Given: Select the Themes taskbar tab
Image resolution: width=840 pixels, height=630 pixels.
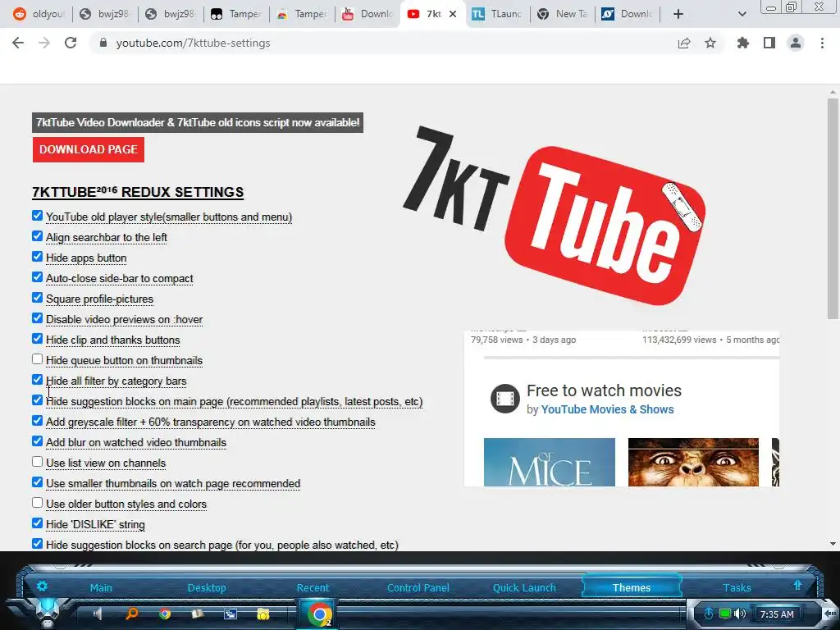Looking at the screenshot, I should 632,587.
